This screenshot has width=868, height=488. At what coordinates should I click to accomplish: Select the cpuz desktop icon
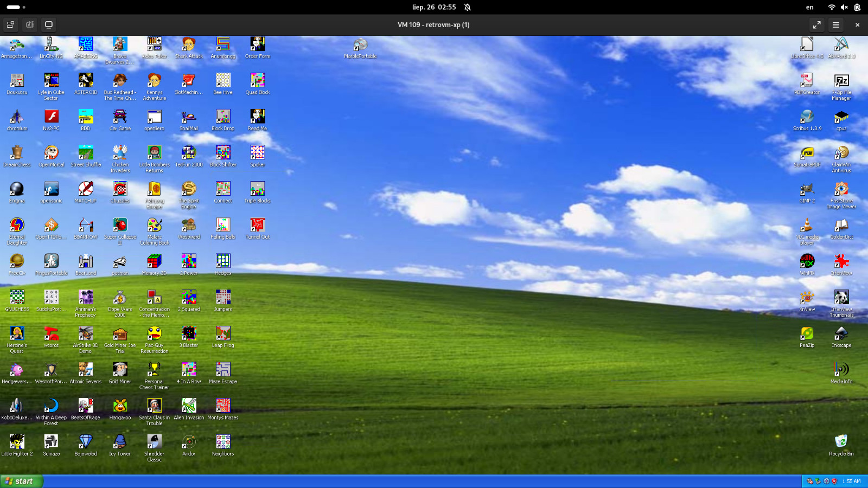841,117
